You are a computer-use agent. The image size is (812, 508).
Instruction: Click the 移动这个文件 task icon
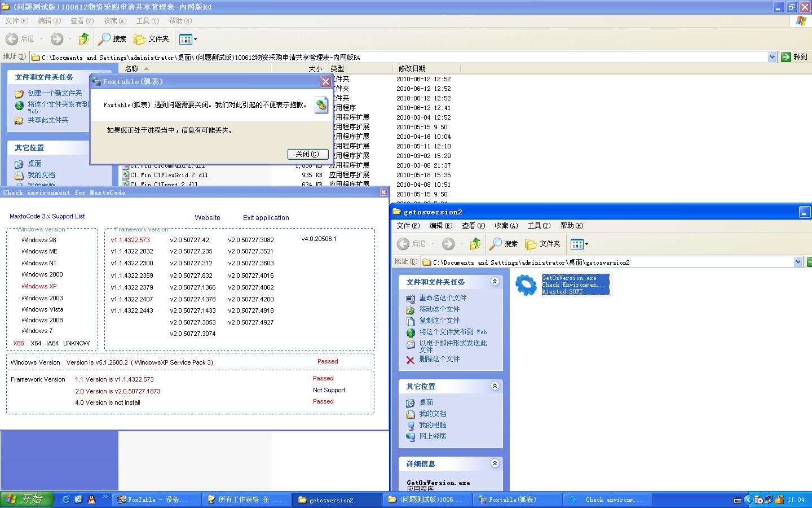[x=411, y=310]
